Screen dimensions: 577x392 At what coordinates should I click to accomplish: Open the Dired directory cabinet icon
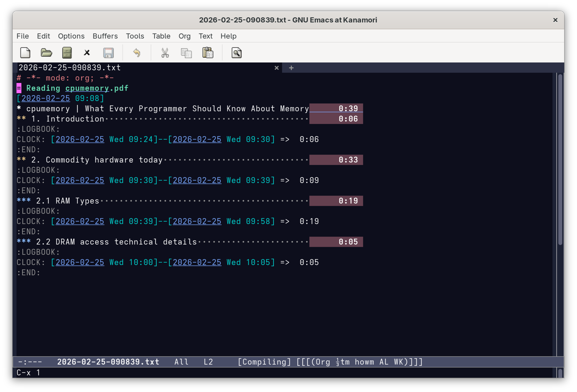coord(67,53)
